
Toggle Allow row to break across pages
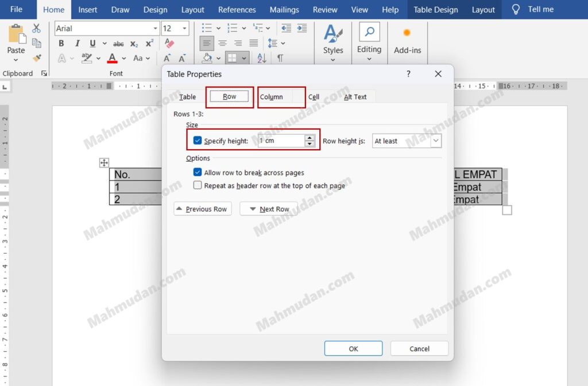[198, 173]
